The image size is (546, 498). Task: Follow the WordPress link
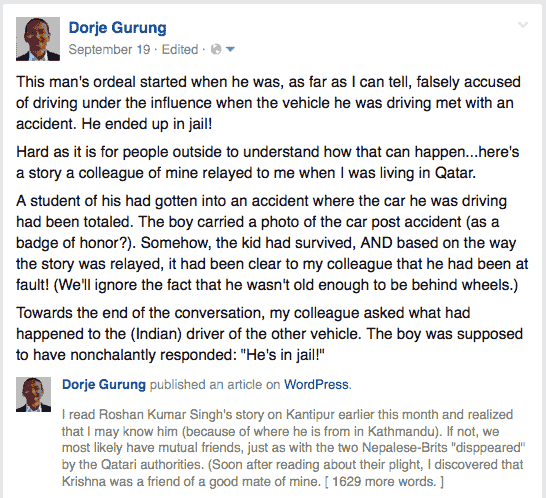click(316, 384)
